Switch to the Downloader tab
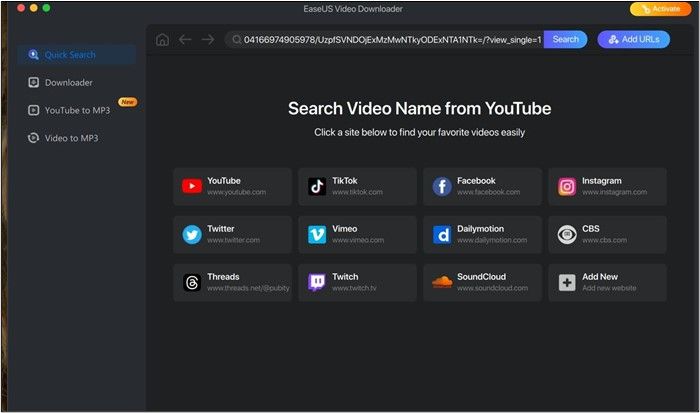The width and height of the screenshot is (700, 413). tap(68, 82)
